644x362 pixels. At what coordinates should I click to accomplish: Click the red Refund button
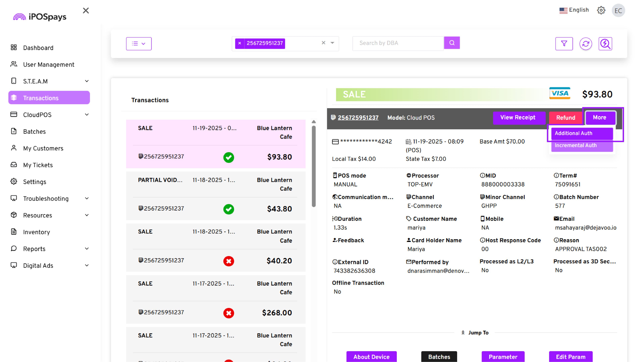tap(566, 118)
